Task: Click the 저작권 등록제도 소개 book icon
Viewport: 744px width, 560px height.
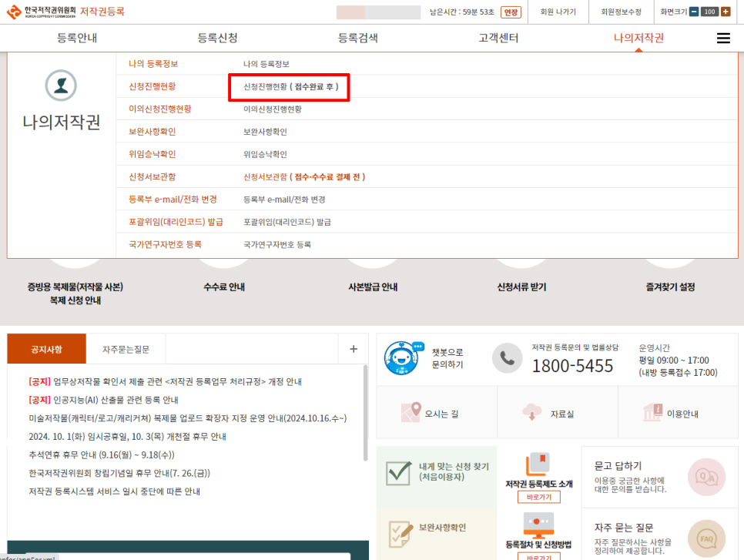Action: pos(538,464)
